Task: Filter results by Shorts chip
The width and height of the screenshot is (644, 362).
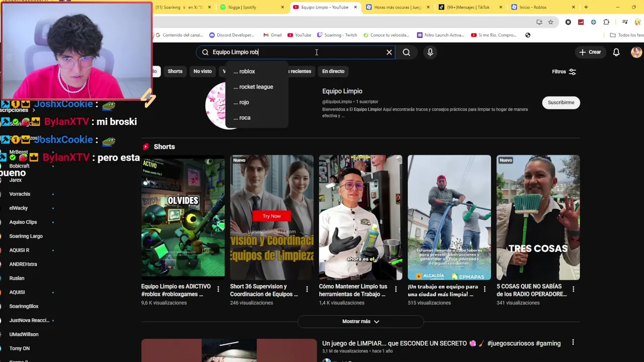Action: [x=175, y=71]
